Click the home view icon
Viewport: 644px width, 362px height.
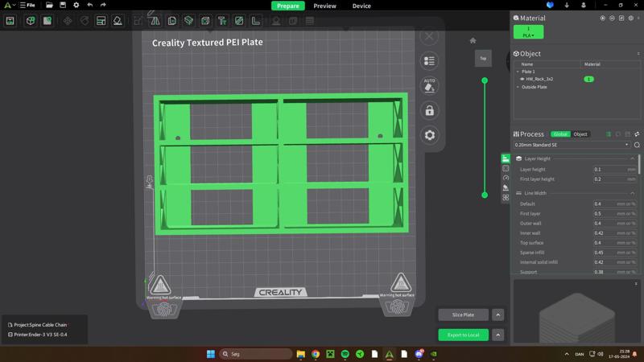473,40
